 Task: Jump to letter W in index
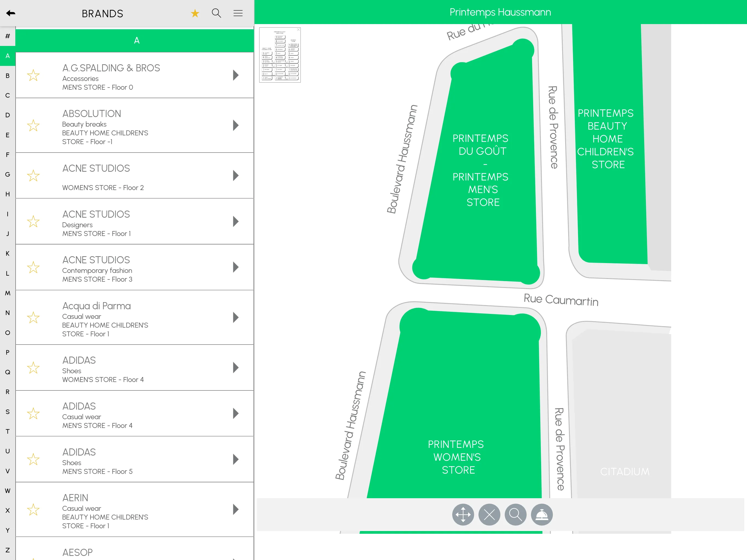7,491
